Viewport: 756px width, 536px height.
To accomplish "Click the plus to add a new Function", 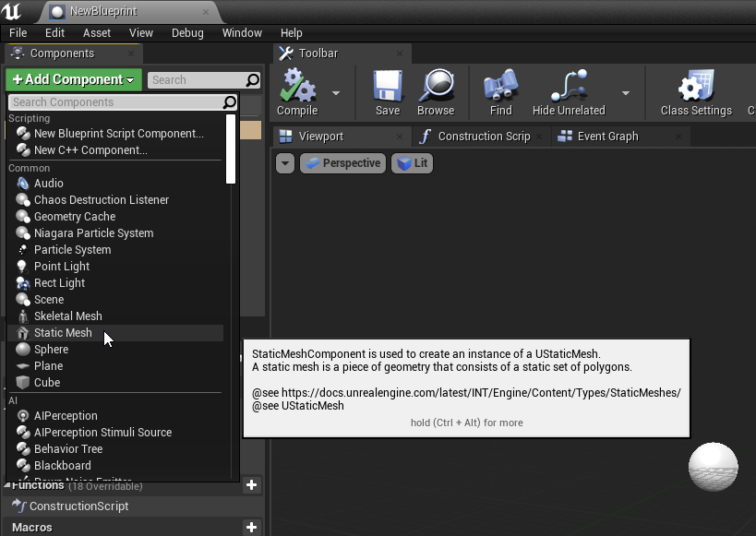I will coord(251,485).
